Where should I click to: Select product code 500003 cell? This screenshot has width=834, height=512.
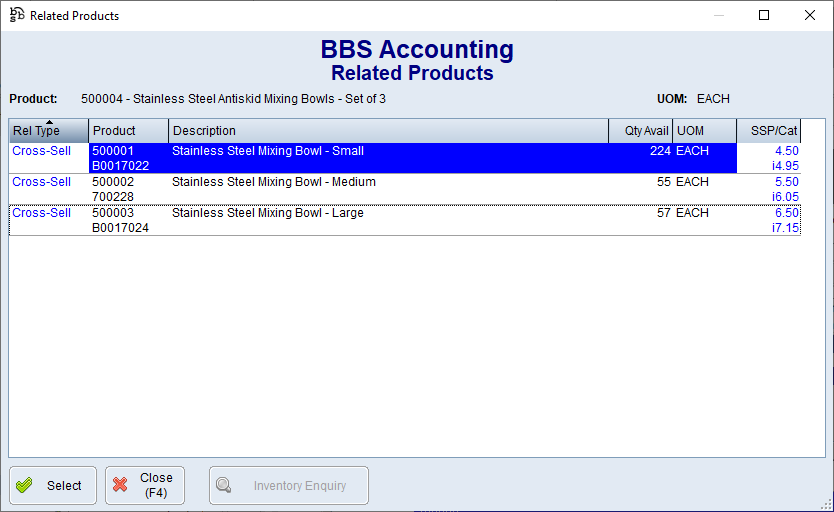pos(113,213)
